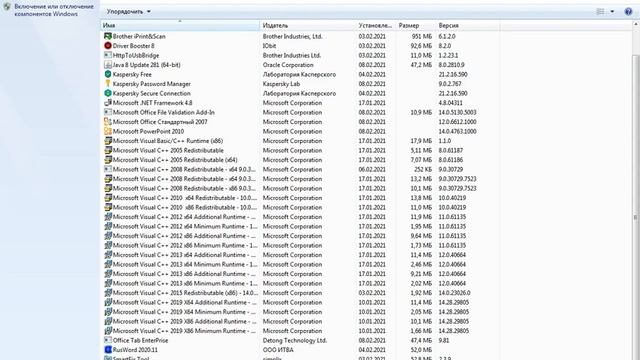Click the size value 951 МБ
Image resolution: width=640 pixels, height=360 pixels.
[x=422, y=36]
